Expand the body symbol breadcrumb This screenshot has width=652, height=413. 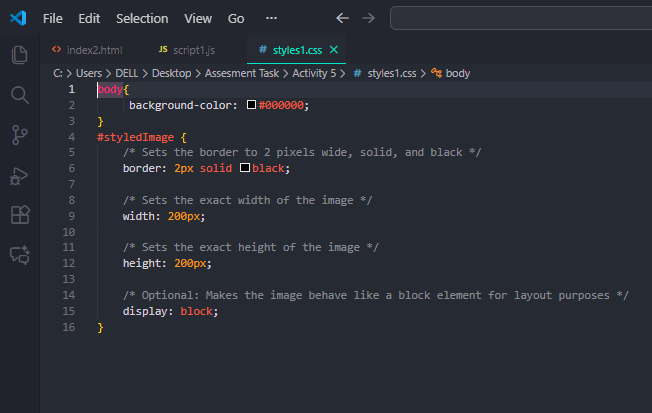pos(457,73)
